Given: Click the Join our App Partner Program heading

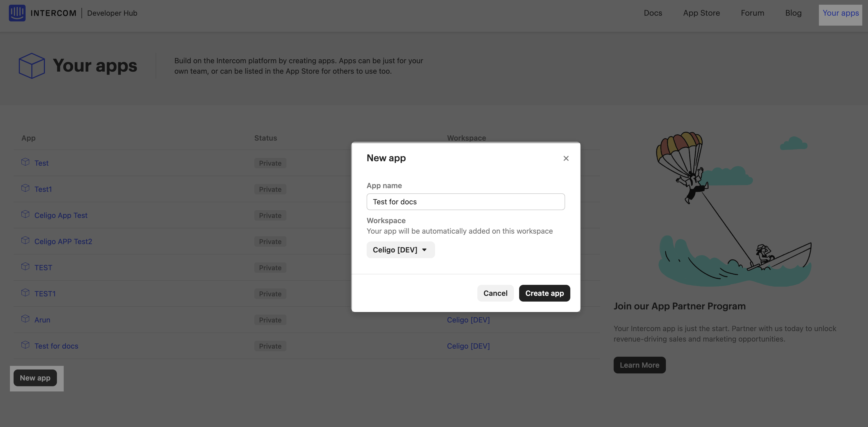Looking at the screenshot, I should [680, 306].
